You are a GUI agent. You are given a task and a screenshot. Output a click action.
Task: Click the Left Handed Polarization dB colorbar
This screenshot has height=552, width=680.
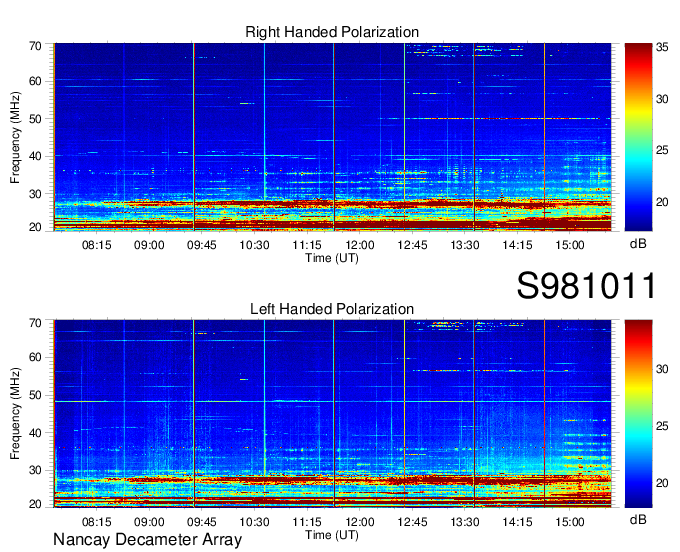pos(638,414)
